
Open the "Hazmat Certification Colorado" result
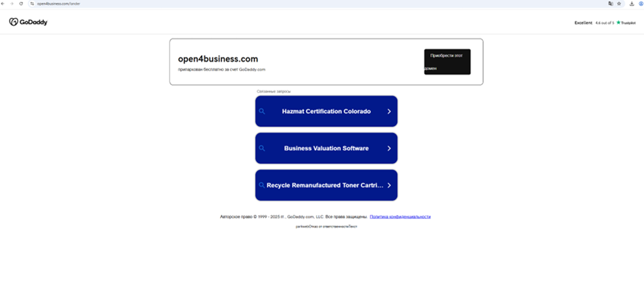click(326, 112)
